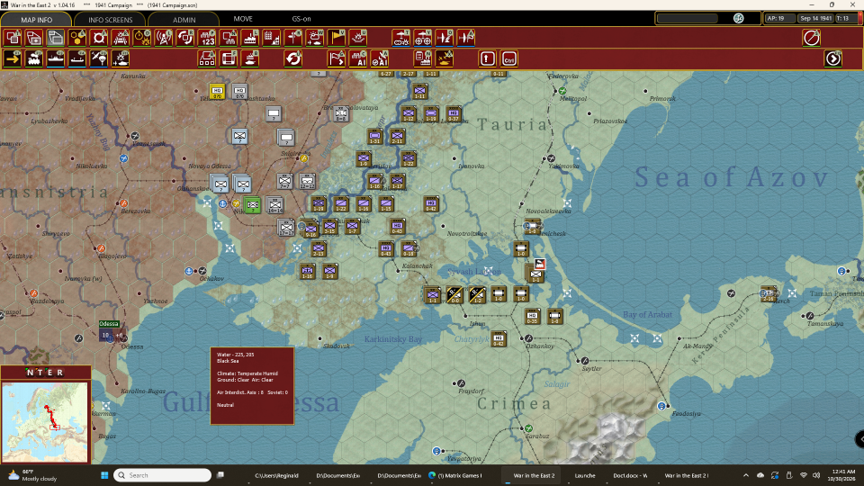This screenshot has width=864, height=486.
Task: Click the aircraft with D badge icon
Action: (444, 37)
